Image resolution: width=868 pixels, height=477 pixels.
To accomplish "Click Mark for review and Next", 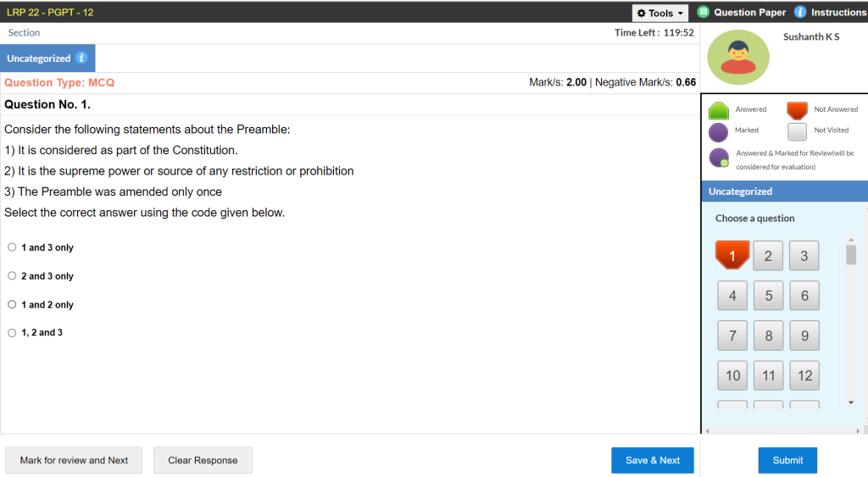I will tap(74, 460).
